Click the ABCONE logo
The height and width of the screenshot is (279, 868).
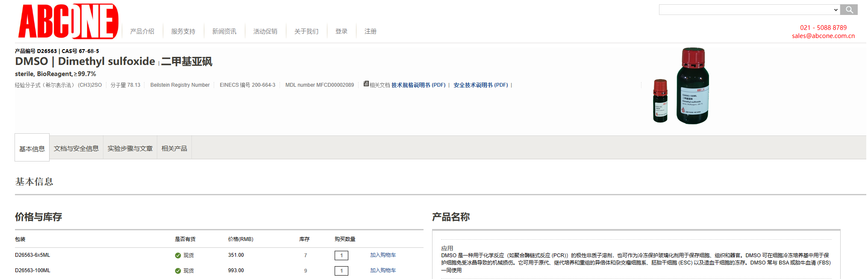[68, 21]
